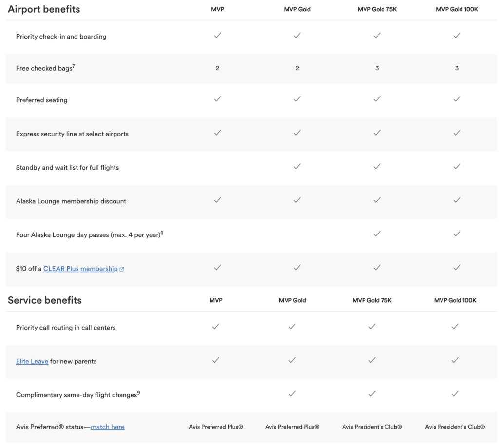Click MVP Gold checkmark in CLEAR Plus row

click(x=297, y=268)
